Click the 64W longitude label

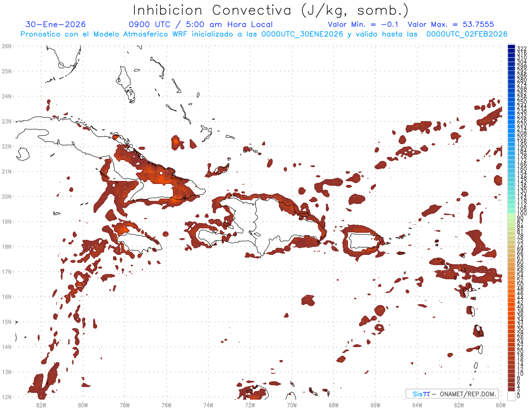click(x=417, y=405)
